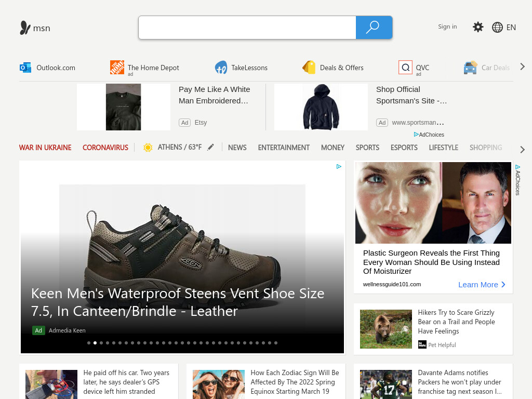The width and height of the screenshot is (532, 399).
Task: Click the navy hoodie ad thumbnail
Action: [321, 107]
